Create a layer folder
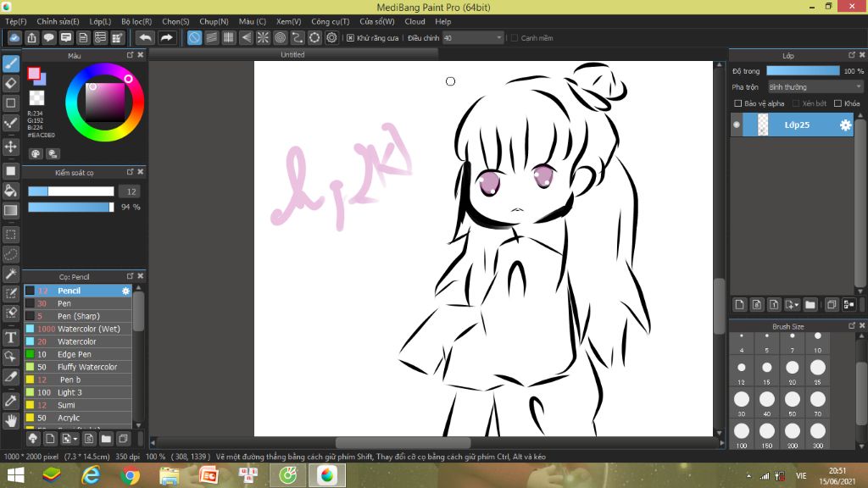 coord(810,304)
